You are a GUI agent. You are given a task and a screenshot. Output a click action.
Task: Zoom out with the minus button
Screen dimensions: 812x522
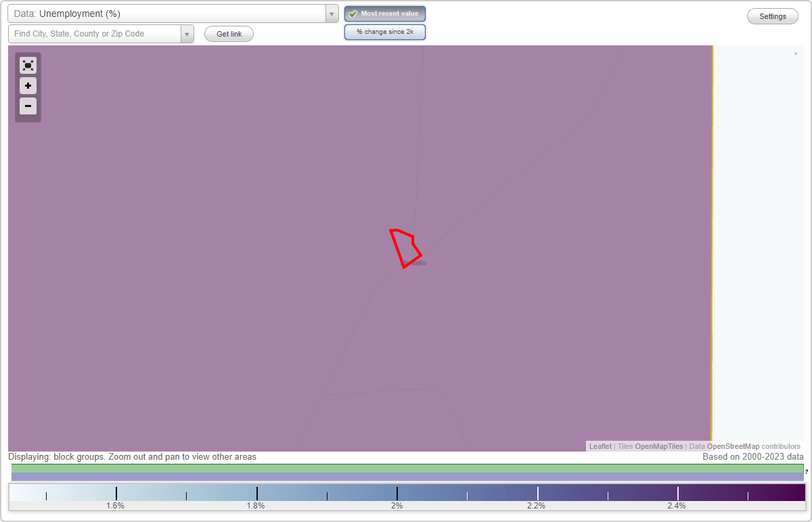(28, 106)
